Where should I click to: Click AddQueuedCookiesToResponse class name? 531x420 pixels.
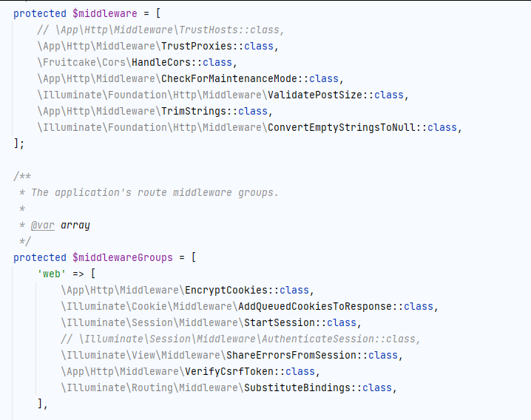pos(315,306)
